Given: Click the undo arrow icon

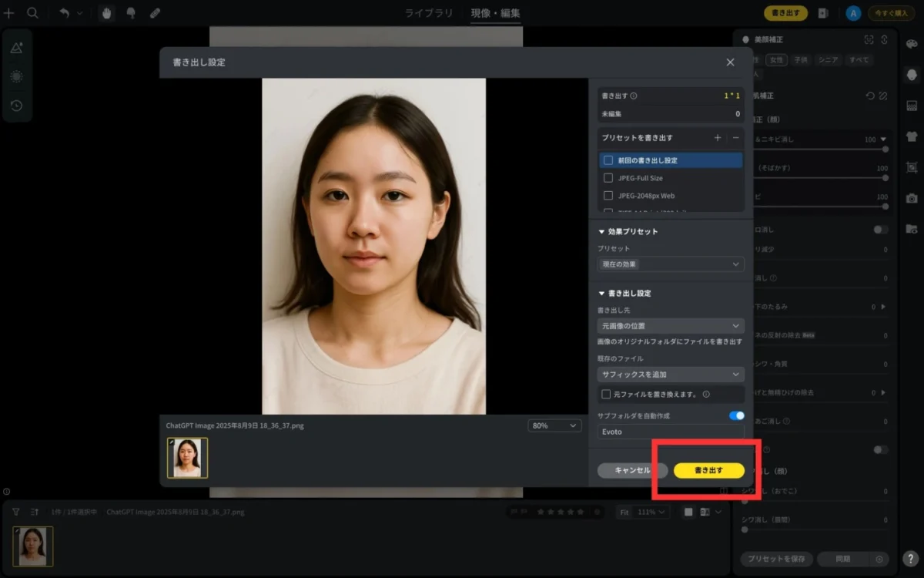Looking at the screenshot, I should click(65, 13).
